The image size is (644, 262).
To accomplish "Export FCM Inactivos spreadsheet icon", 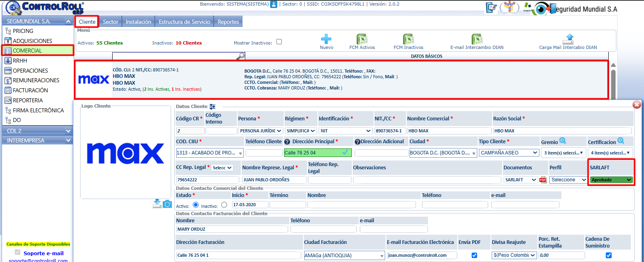I will (x=408, y=39).
